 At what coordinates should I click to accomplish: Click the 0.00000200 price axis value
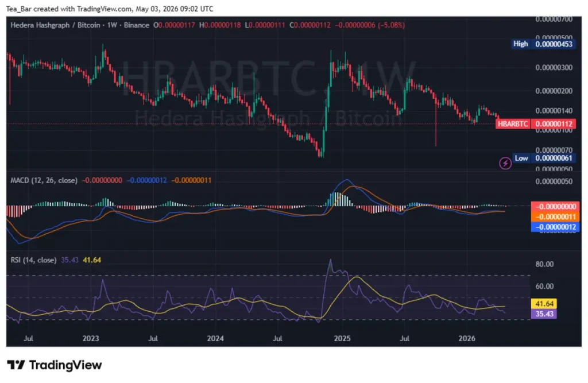(x=554, y=91)
